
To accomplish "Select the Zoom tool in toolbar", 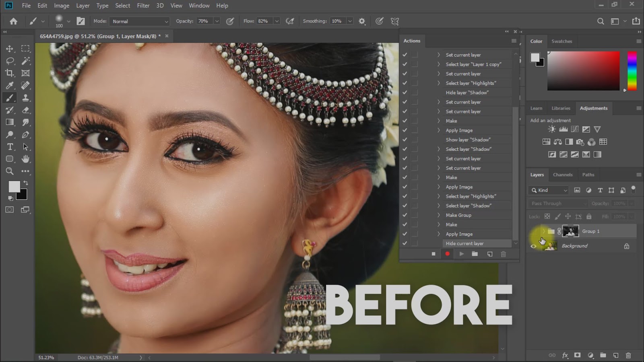I will [10, 171].
